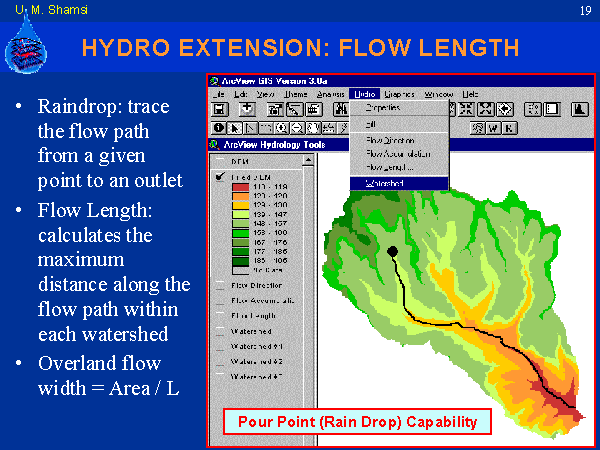Open the Hydro menu
The height and width of the screenshot is (450, 600).
click(365, 93)
